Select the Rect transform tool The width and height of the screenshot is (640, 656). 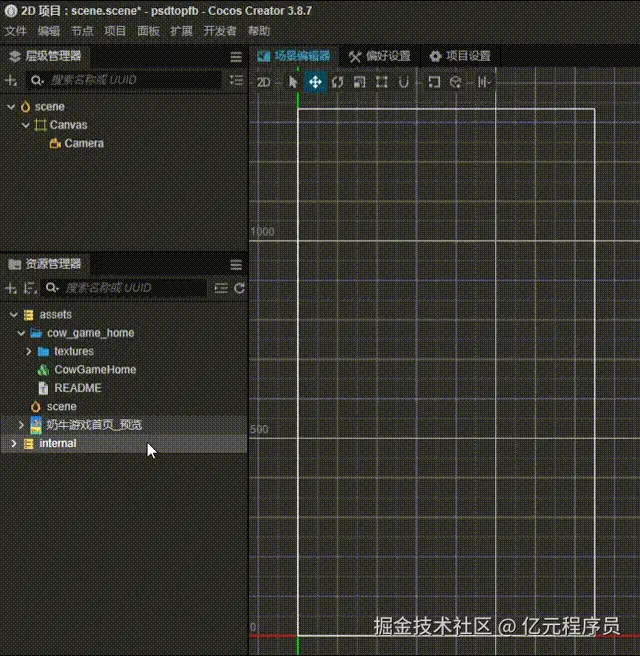381,82
